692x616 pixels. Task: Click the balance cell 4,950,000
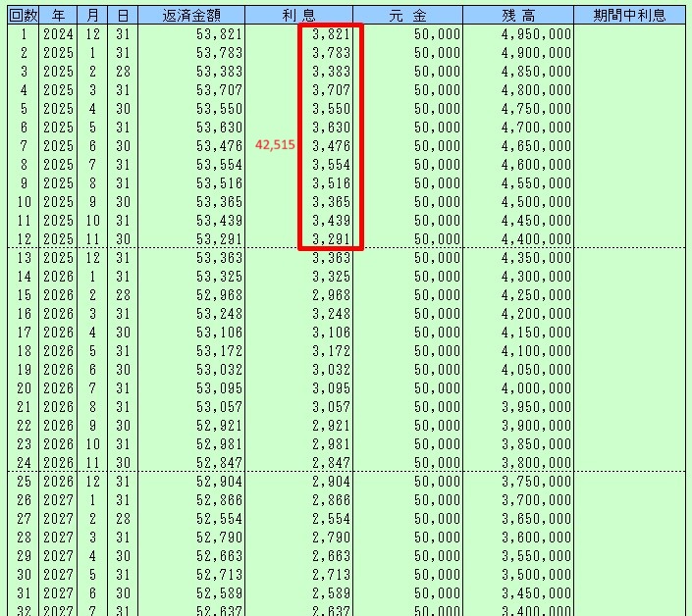(536, 34)
